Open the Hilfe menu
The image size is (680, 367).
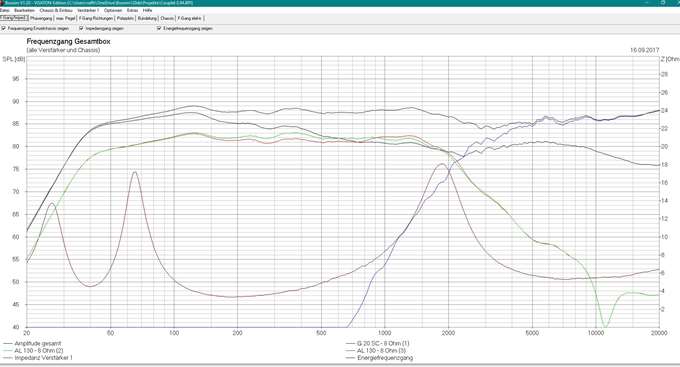147,10
